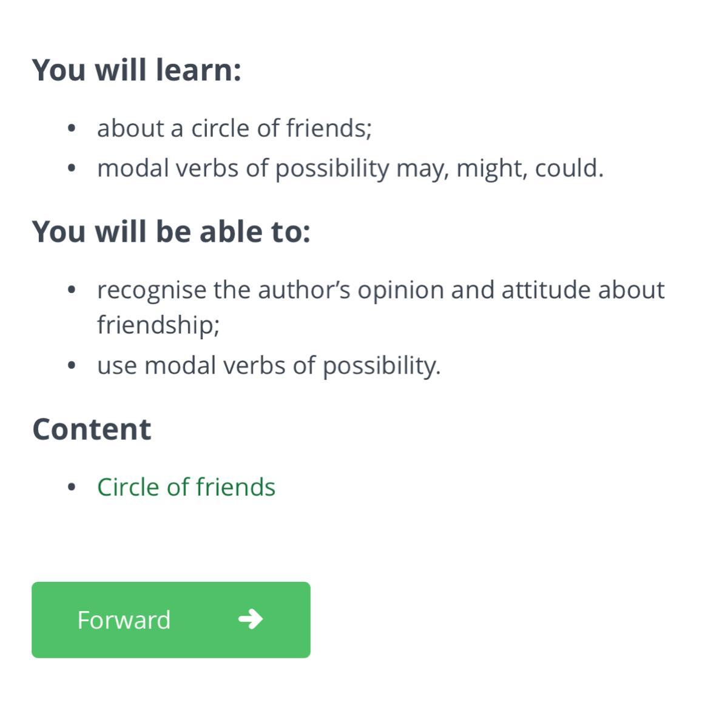The width and height of the screenshot is (728, 728).
Task: Click the 'Content' heading
Action: [92, 430]
